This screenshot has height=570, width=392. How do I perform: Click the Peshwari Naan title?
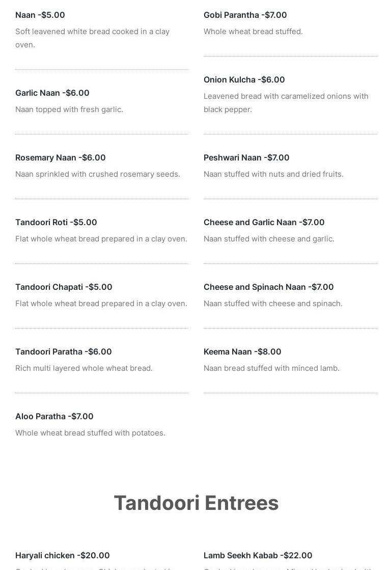tap(246, 157)
